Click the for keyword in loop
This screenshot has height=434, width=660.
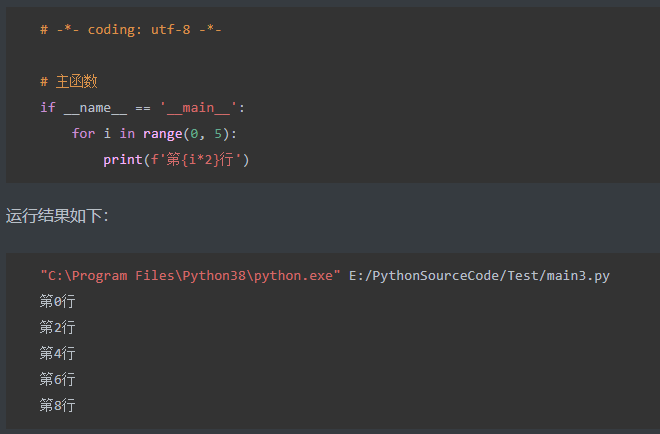coord(83,133)
